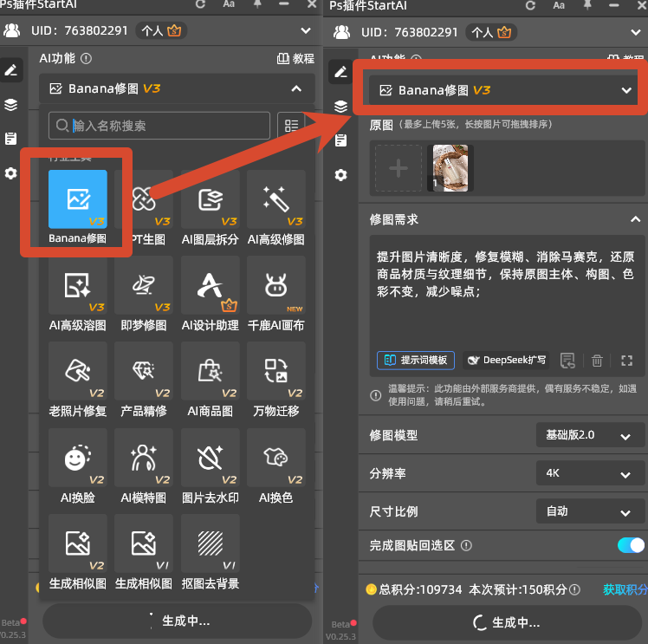648x644 pixels.
Task: Open AI换脸 tool
Action: pyautogui.click(x=78, y=458)
